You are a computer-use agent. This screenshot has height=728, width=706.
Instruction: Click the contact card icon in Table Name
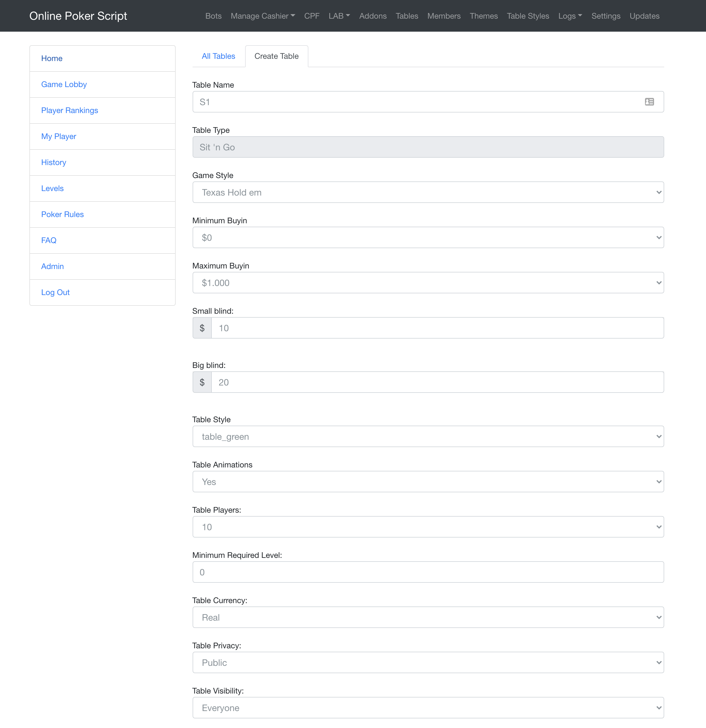649,102
